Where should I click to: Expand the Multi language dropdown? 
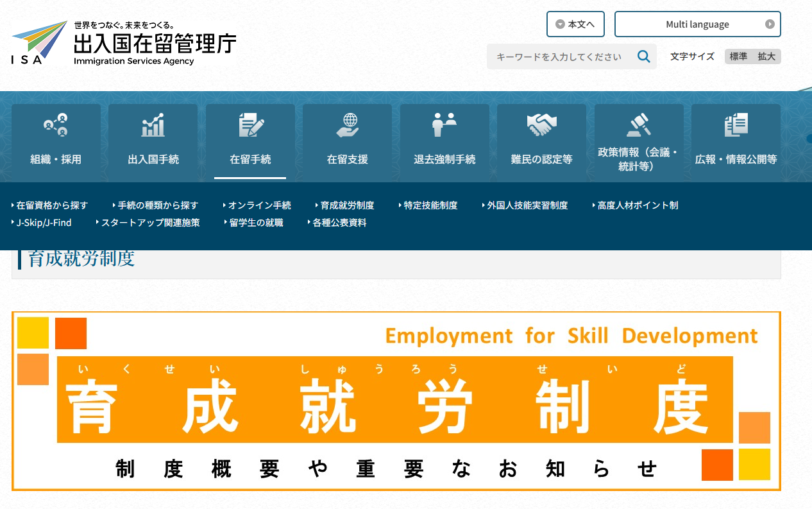pyautogui.click(x=697, y=24)
